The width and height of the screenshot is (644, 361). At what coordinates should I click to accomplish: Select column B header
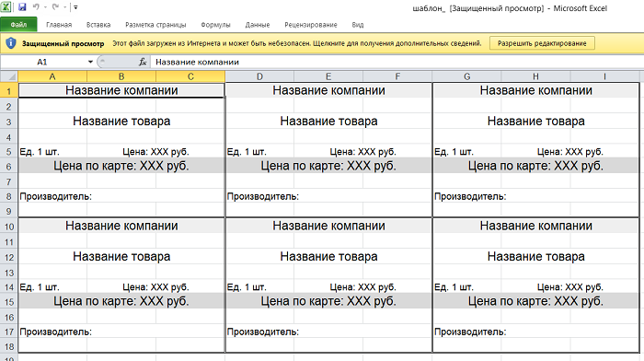(121, 76)
